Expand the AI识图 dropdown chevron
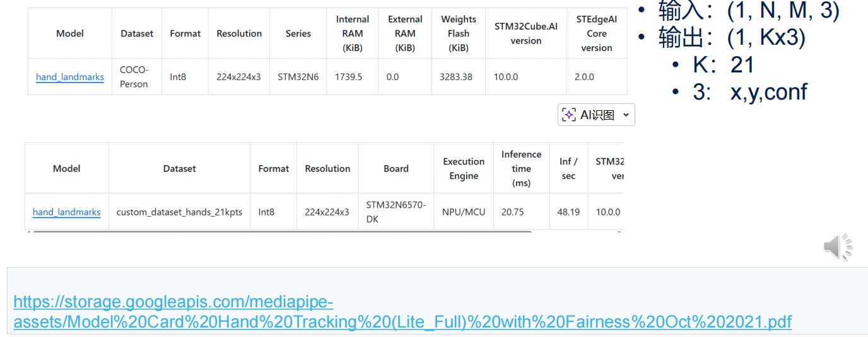The width and height of the screenshot is (868, 337). pos(626,115)
